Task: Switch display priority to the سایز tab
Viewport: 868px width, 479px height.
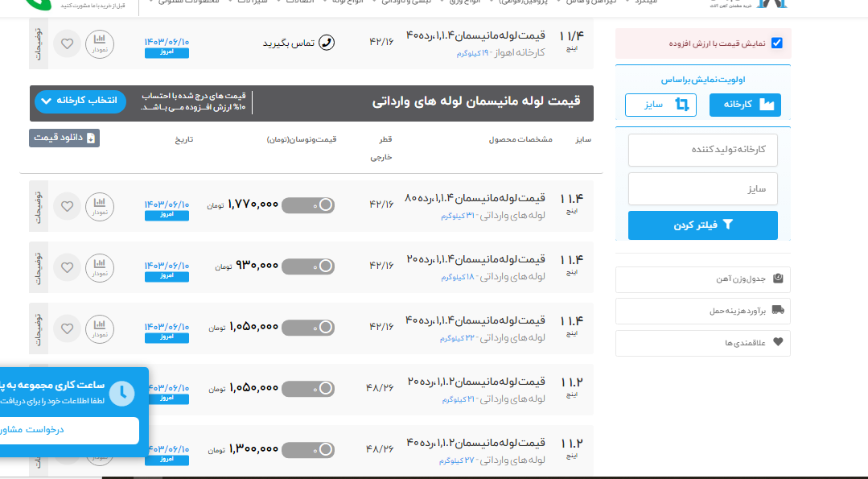Action: (660, 105)
